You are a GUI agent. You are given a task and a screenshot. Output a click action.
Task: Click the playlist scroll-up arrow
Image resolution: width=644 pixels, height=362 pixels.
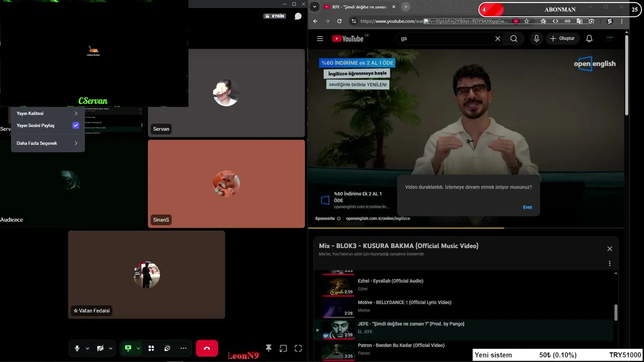[x=616, y=273]
